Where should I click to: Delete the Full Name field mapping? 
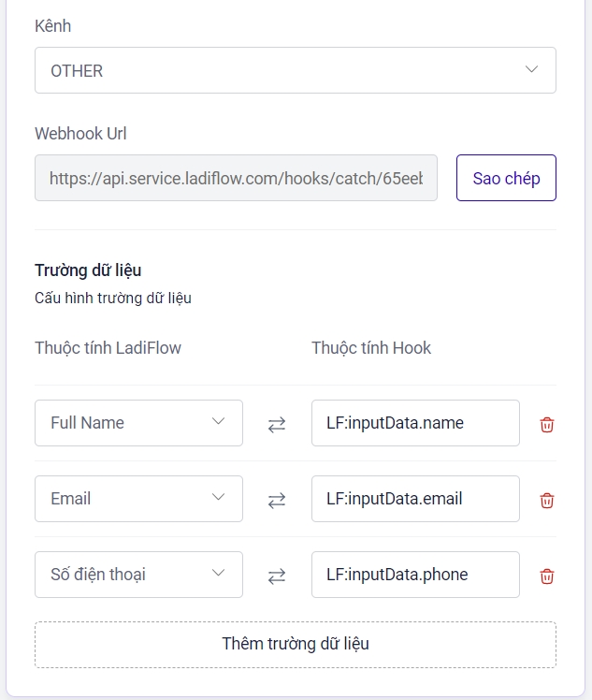click(547, 424)
